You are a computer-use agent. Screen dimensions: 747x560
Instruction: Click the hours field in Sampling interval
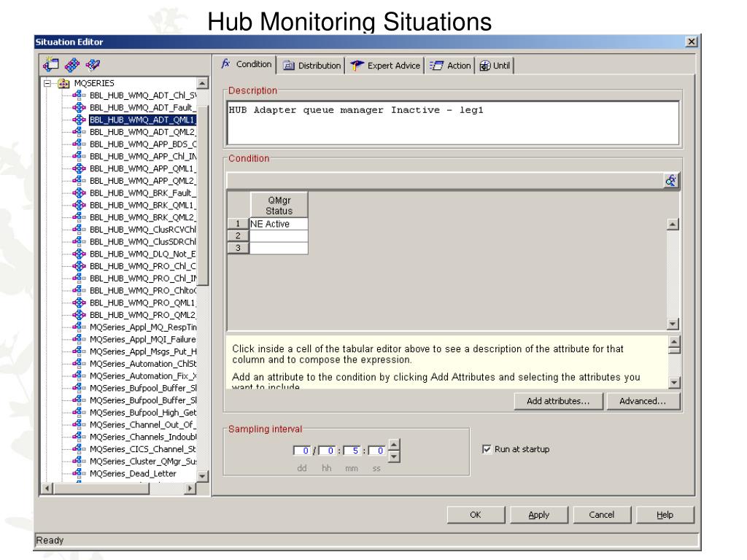[x=327, y=451]
